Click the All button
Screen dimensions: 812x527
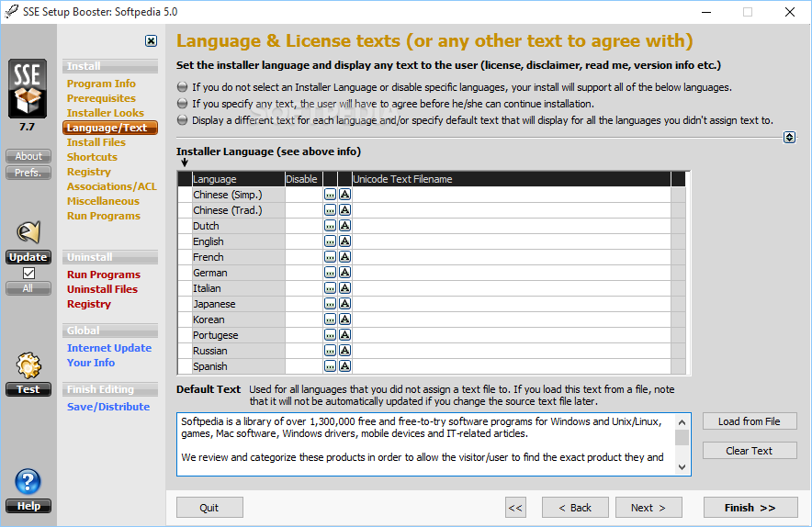pos(28,288)
